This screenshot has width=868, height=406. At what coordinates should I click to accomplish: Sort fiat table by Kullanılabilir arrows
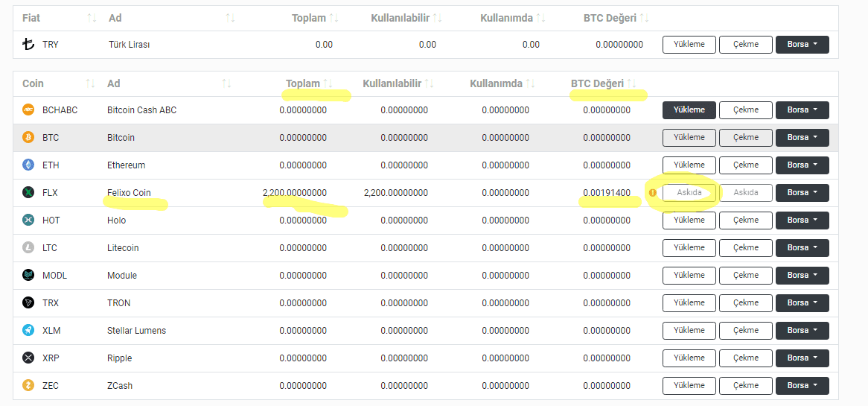437,19
